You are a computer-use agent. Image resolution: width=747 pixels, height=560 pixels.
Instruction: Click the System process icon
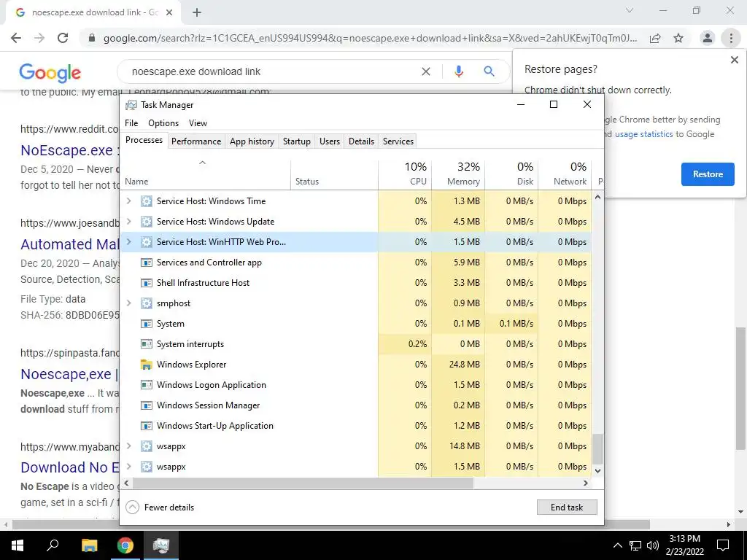[146, 324]
